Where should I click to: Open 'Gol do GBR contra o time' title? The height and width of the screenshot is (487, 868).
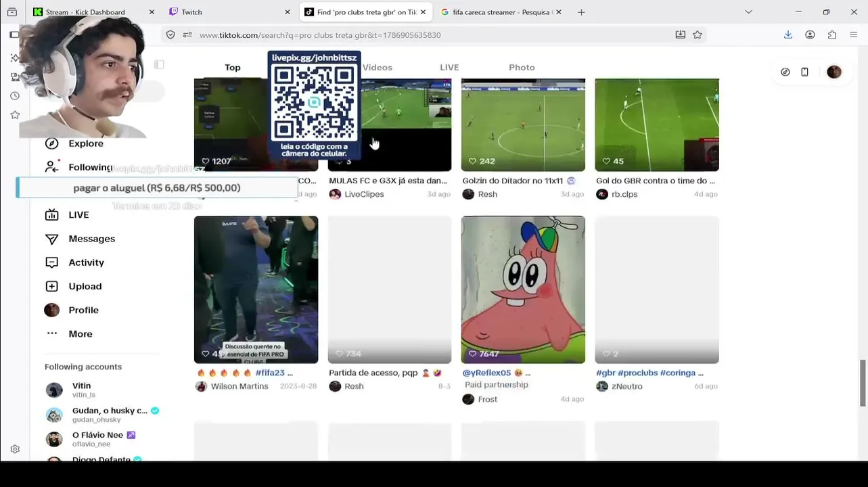pyautogui.click(x=656, y=181)
